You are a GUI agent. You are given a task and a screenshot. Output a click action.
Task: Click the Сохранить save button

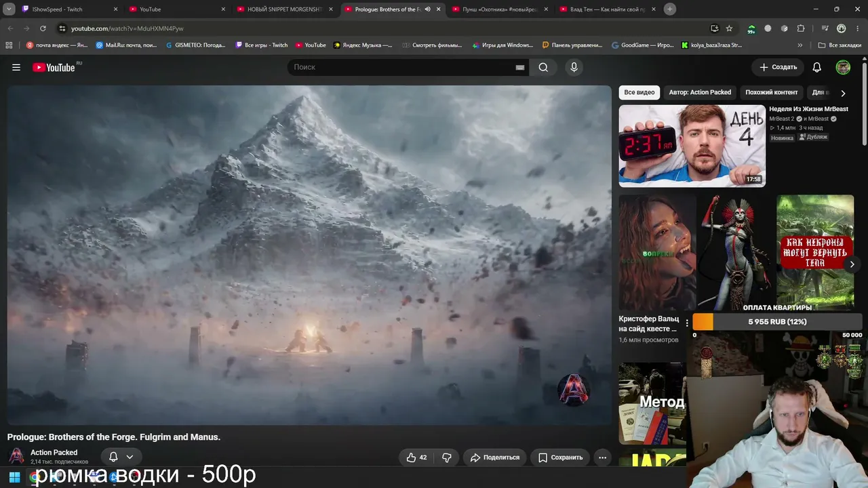[x=560, y=457]
